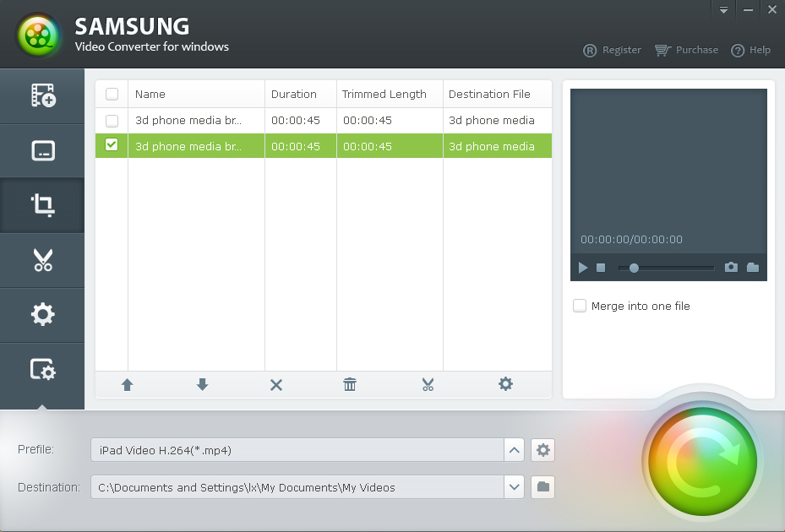
Task: Select the Crop sidebar tool
Action: pos(43,204)
